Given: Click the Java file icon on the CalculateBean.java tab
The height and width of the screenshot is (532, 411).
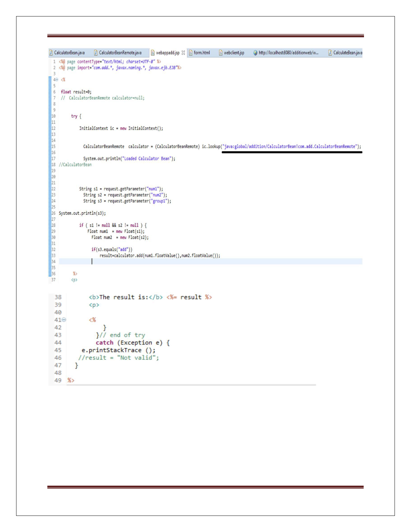Looking at the screenshot, I should click(x=330, y=53).
